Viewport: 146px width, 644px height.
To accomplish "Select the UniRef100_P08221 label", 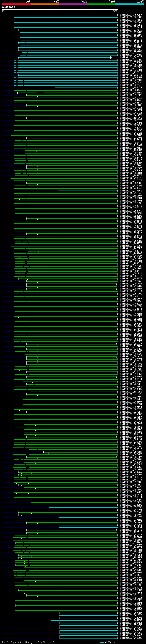I will tap(131, 304).
